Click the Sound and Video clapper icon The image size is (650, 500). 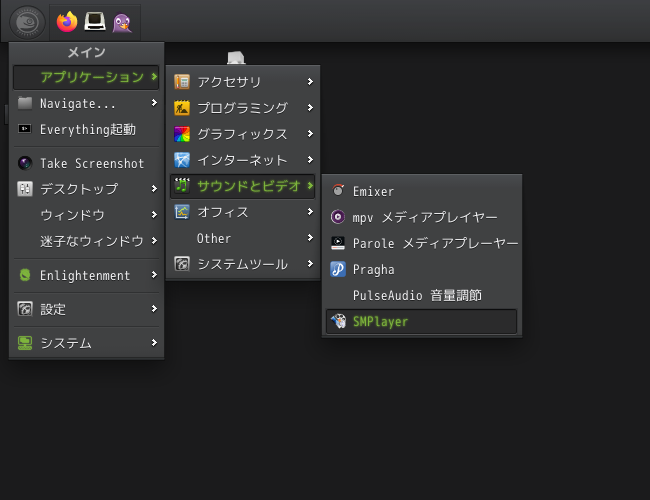182,186
